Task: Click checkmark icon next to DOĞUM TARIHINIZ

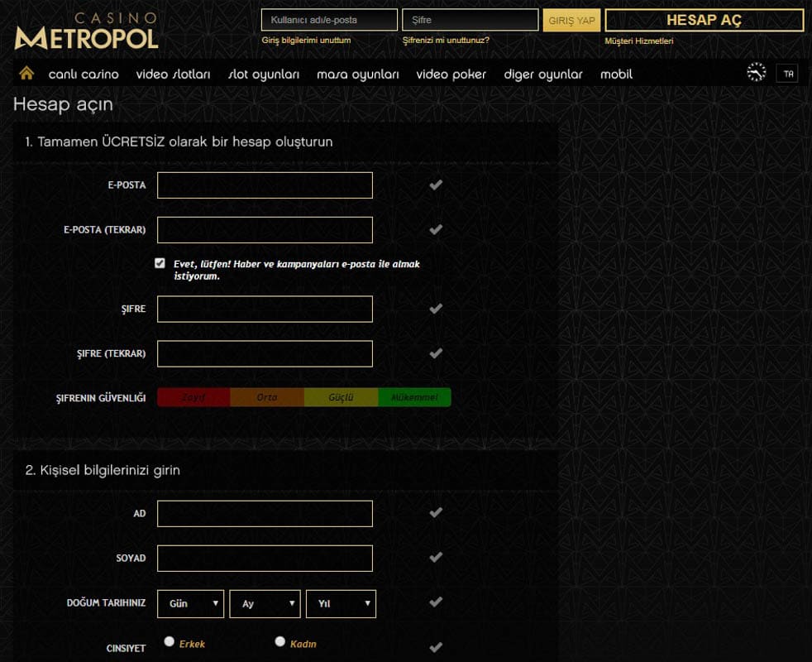Action: pos(436,602)
